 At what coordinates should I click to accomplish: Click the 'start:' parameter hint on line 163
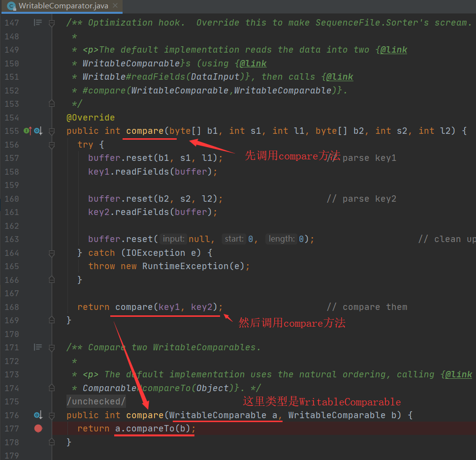click(234, 239)
